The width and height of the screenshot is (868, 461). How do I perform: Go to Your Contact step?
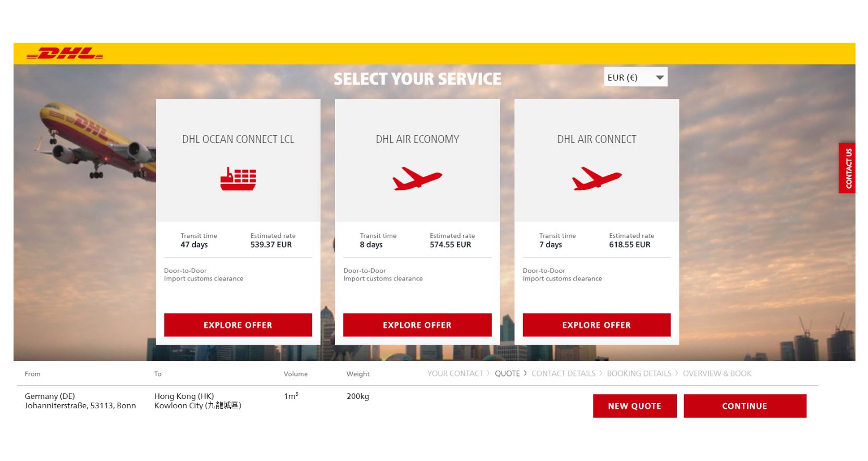click(455, 373)
